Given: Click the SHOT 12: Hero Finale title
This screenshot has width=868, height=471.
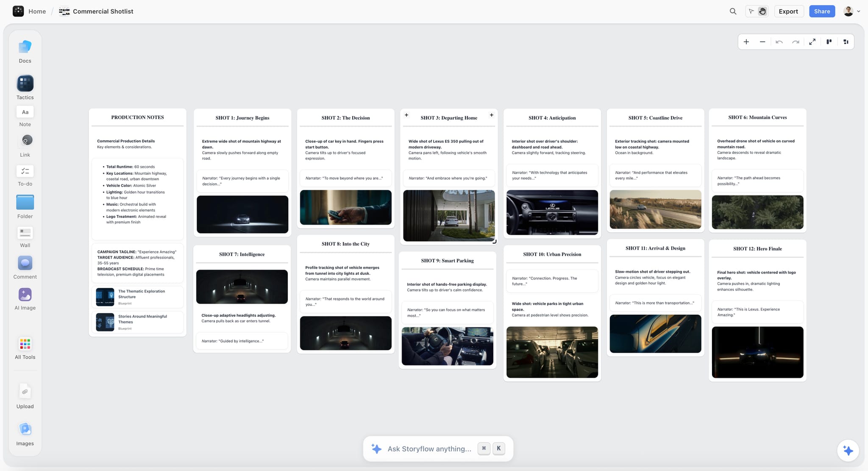Looking at the screenshot, I should click(758, 249).
